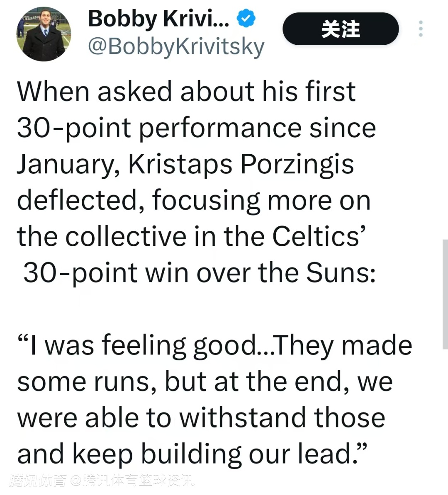Screen dimensions: 448x495
Task: Click the name Kristaps Porzingis in tweet
Action: tap(241, 164)
